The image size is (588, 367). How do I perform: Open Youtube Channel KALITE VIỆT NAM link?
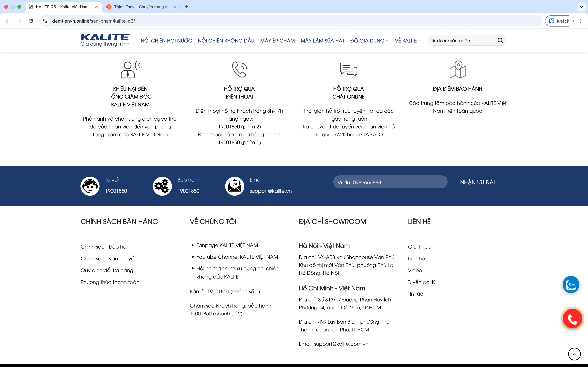pos(237,257)
